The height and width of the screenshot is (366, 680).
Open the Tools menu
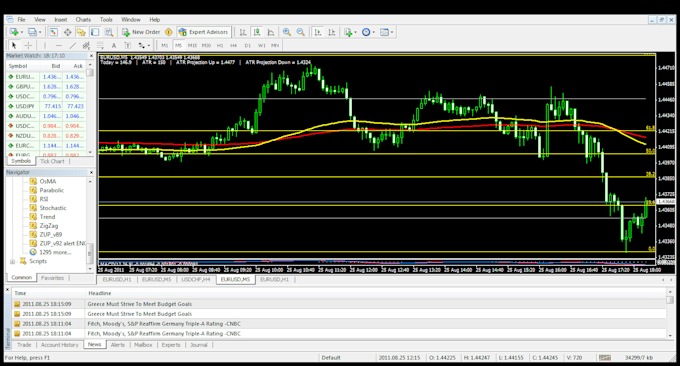106,20
